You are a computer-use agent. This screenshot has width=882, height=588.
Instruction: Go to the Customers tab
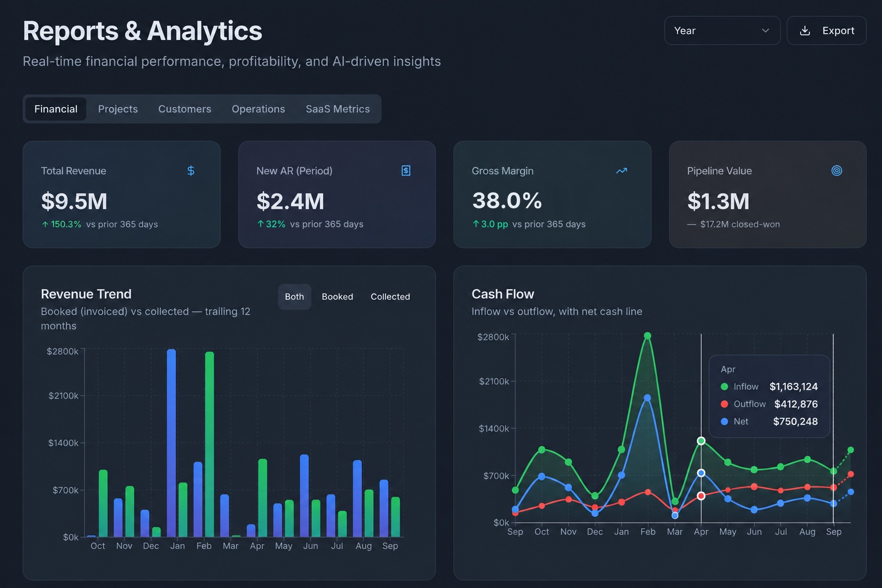pyautogui.click(x=185, y=109)
